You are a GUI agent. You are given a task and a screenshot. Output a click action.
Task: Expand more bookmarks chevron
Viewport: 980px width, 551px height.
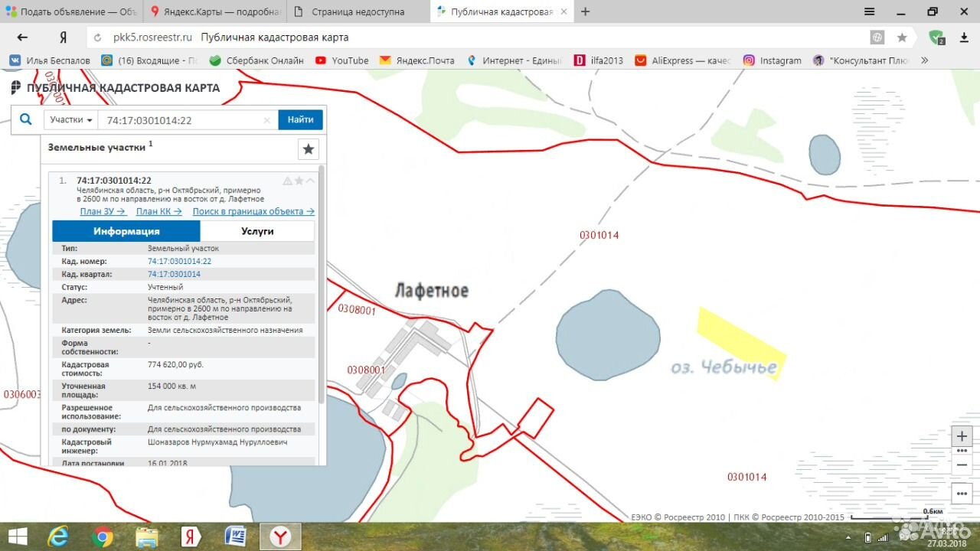pyautogui.click(x=925, y=60)
